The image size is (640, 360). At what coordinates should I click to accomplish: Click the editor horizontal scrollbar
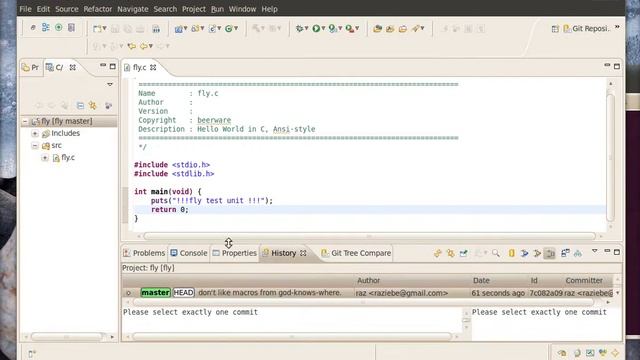[369, 236]
